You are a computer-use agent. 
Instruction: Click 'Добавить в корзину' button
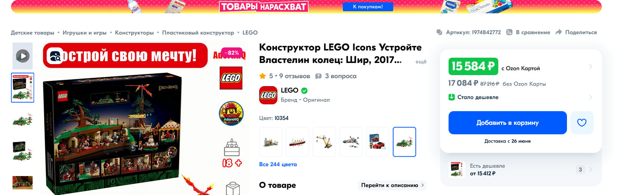[508, 123]
